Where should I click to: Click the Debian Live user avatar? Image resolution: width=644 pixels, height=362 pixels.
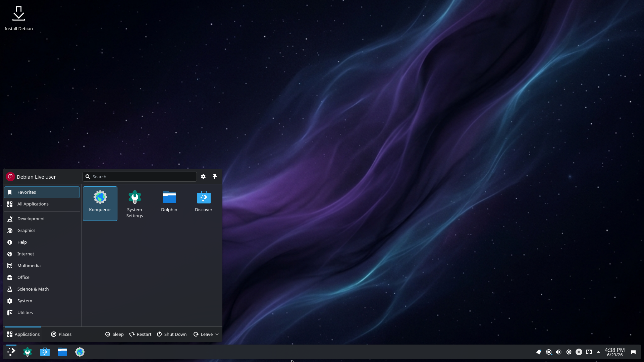pos(10,177)
